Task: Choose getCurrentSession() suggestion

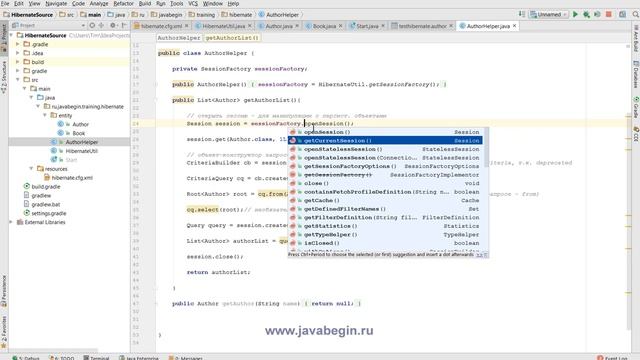Action: point(385,141)
